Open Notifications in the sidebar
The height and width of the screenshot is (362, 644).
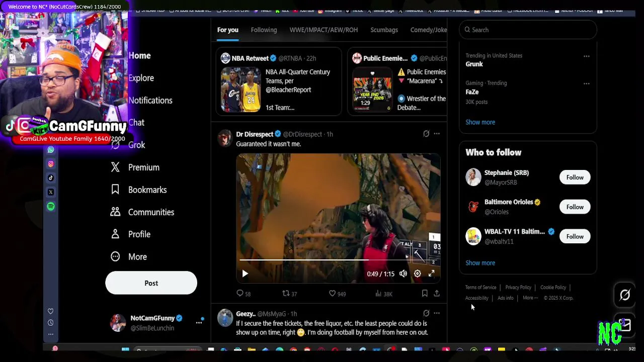[150, 101]
